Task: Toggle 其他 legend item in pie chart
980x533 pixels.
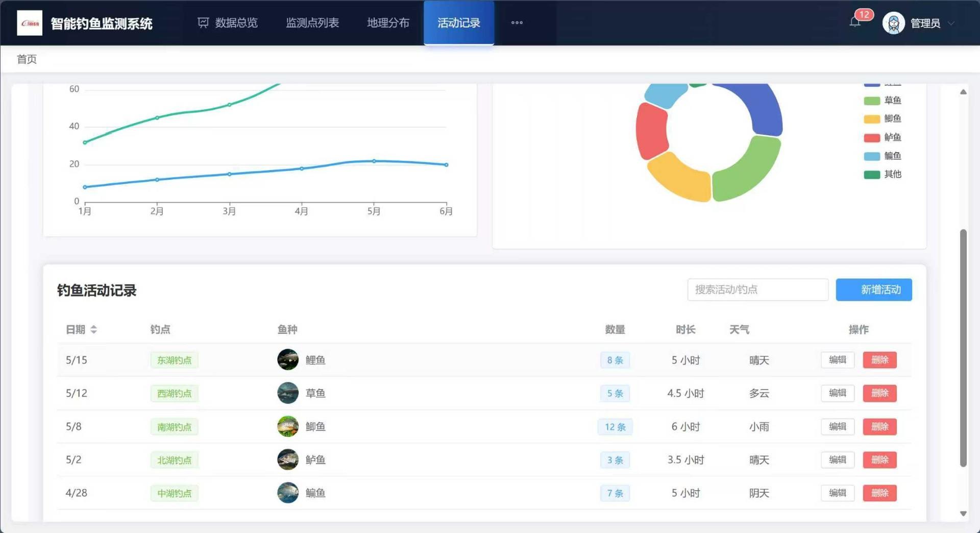Action: click(892, 175)
